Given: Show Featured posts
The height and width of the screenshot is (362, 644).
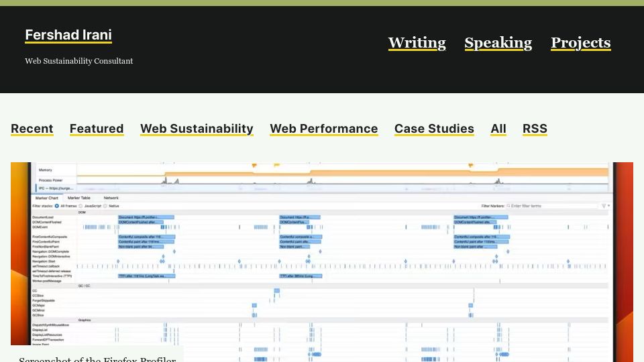Looking at the screenshot, I should click(97, 129).
